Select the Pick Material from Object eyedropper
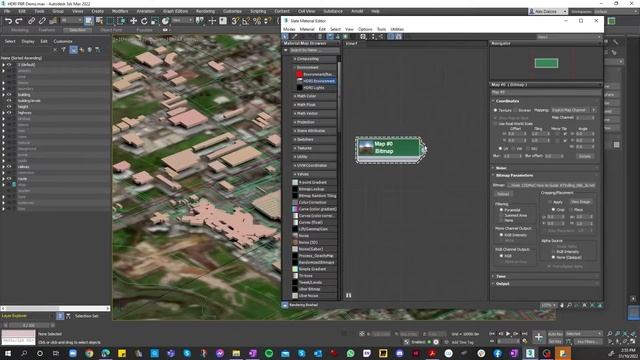640x360 pixels. click(295, 37)
